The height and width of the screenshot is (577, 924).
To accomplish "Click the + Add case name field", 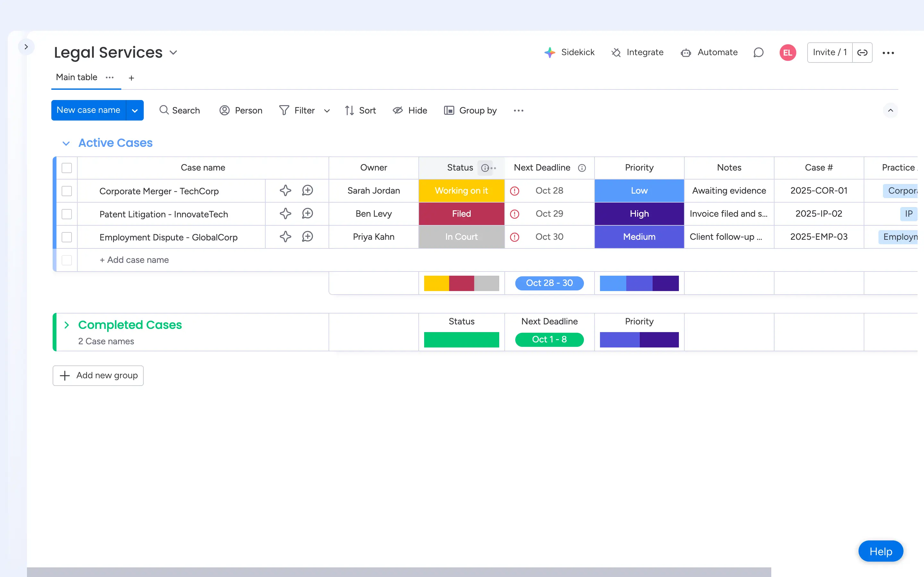I will tap(134, 260).
